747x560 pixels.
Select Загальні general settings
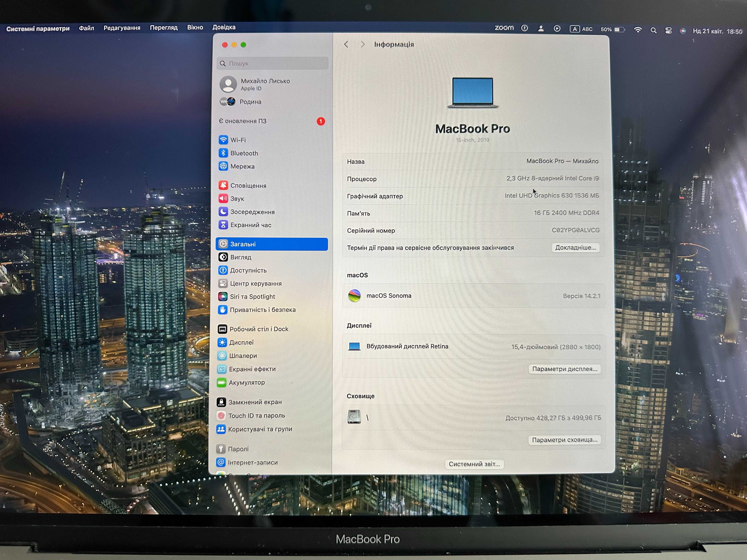[x=272, y=244]
